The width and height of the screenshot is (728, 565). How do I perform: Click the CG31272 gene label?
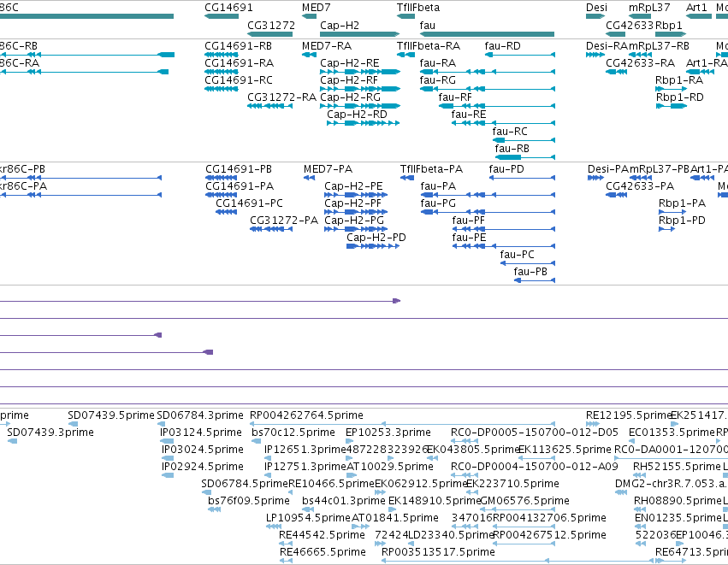[271, 25]
